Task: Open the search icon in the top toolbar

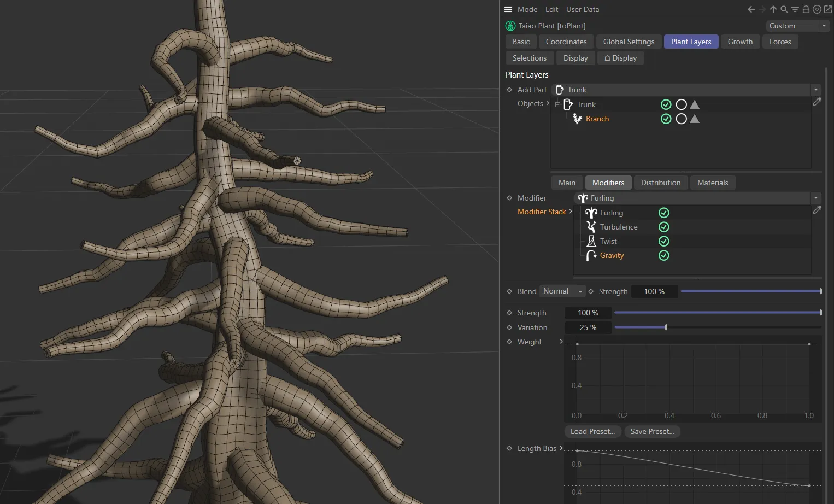Action: tap(784, 9)
